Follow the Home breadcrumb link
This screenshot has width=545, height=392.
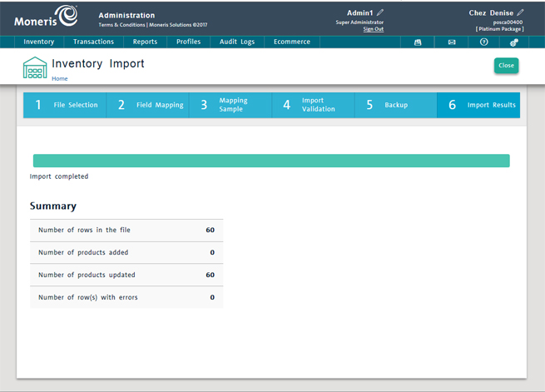pos(60,79)
